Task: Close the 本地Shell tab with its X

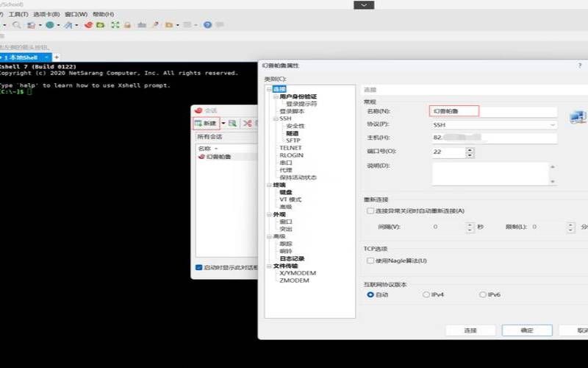Action: pos(46,57)
